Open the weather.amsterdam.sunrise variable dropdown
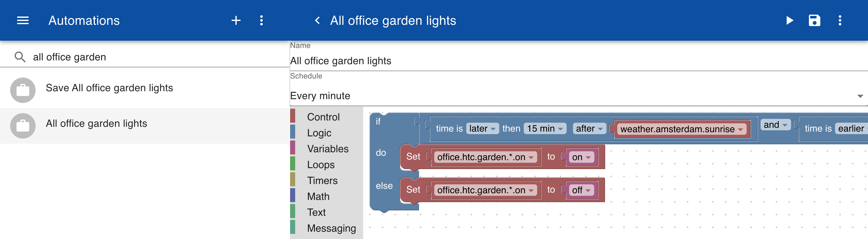The width and height of the screenshot is (868, 239). 681,129
